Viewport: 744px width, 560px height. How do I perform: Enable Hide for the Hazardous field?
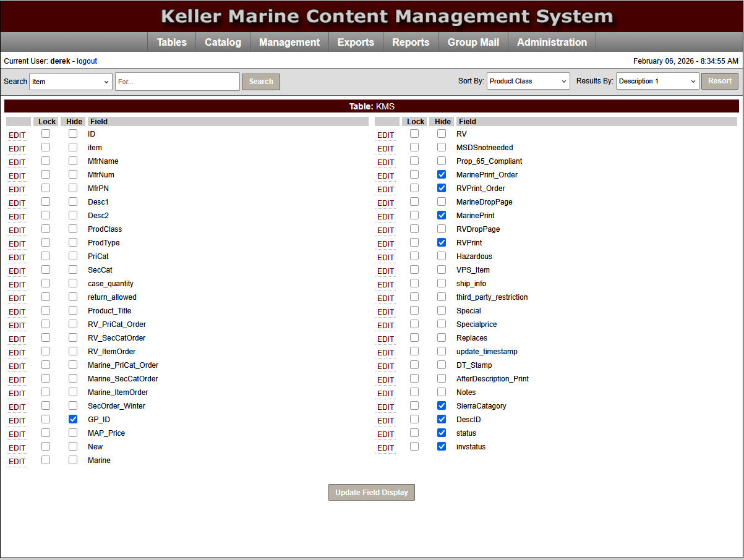(x=441, y=256)
